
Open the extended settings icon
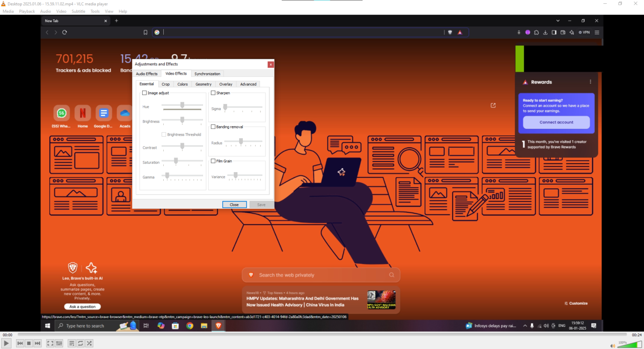click(x=59, y=343)
